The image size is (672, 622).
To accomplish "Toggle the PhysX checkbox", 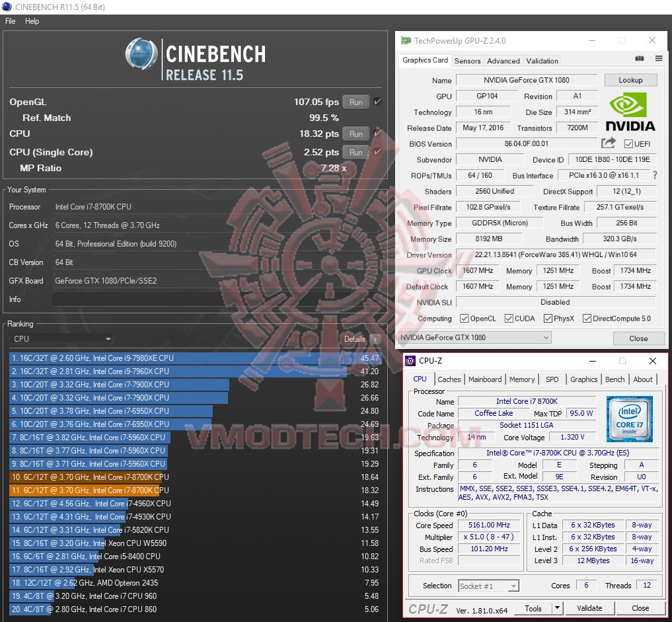I will pyautogui.click(x=548, y=319).
